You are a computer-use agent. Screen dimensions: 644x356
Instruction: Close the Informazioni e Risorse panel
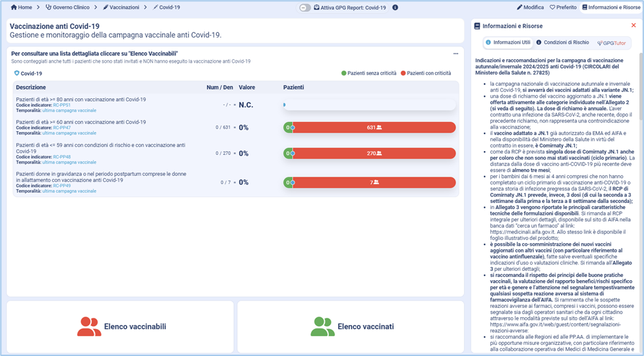pyautogui.click(x=633, y=26)
